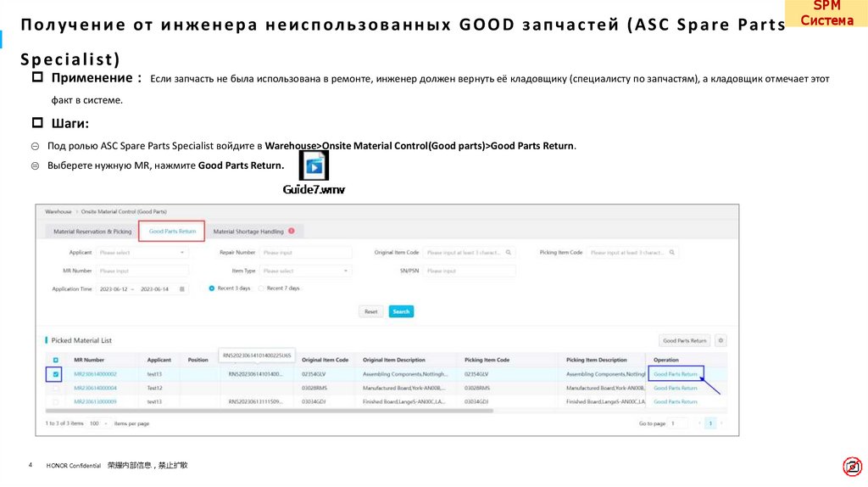The width and height of the screenshot is (868, 487).
Task: Select the Recent 3 days radio button
Action: tap(211, 288)
